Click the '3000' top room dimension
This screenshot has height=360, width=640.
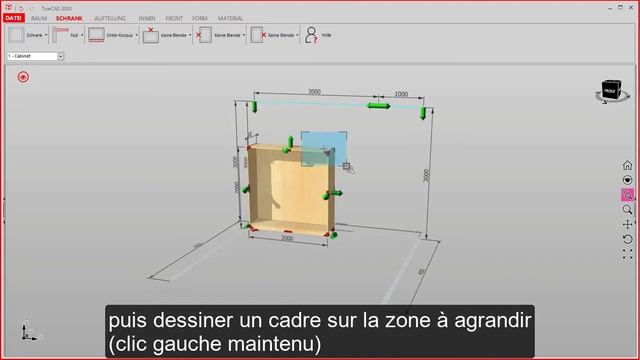[x=314, y=91]
